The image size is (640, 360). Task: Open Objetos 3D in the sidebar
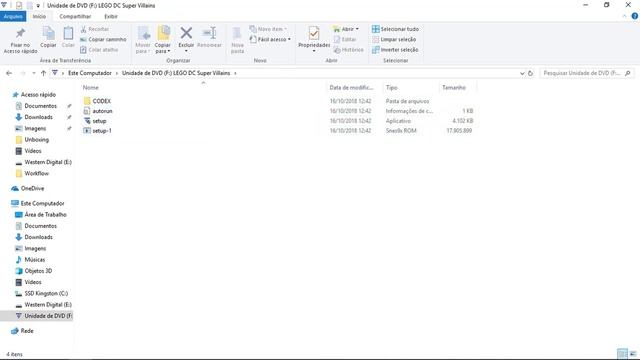[38, 271]
